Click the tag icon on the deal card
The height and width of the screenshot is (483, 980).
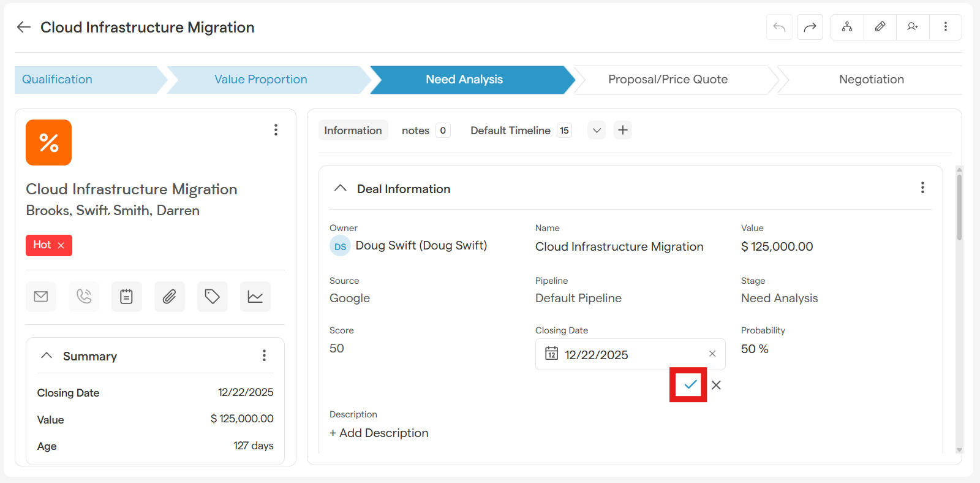tap(212, 297)
